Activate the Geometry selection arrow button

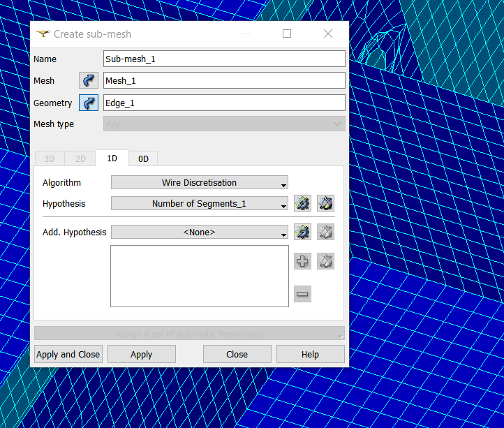pyautogui.click(x=89, y=103)
